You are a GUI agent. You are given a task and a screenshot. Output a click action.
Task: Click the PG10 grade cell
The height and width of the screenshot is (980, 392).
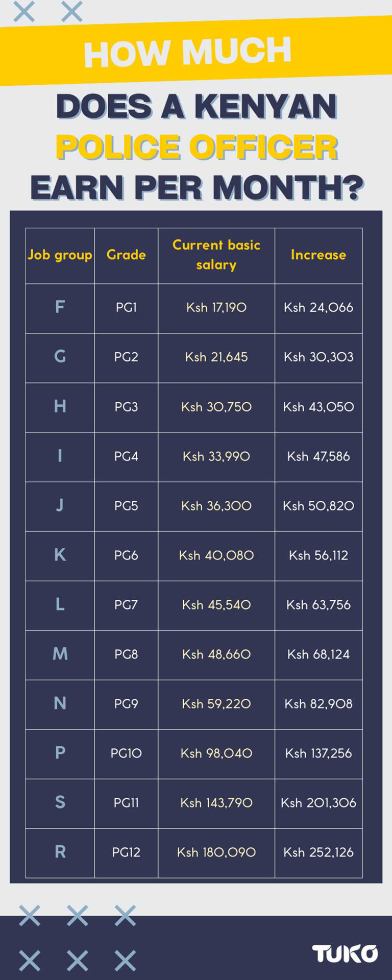[126, 753]
